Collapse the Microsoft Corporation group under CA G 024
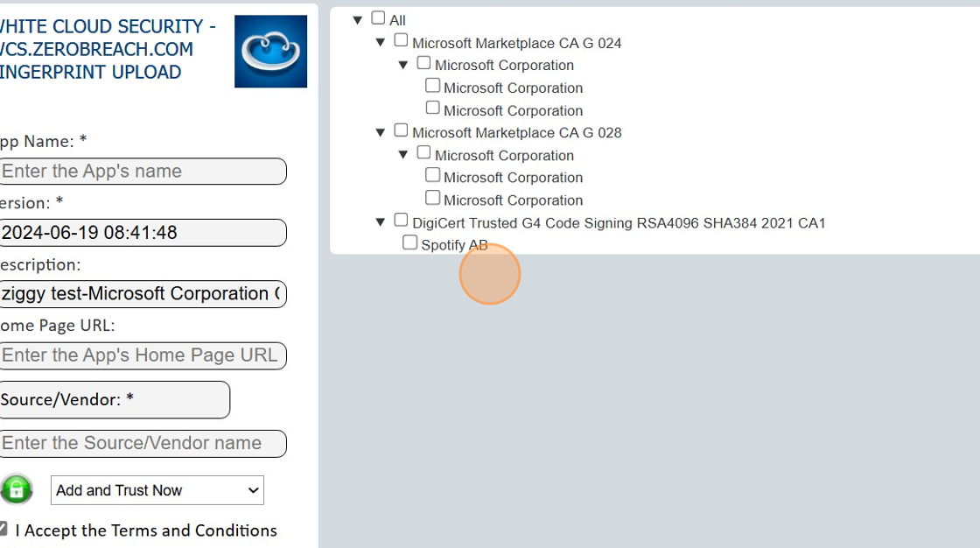The width and height of the screenshot is (980, 548). [x=402, y=65]
